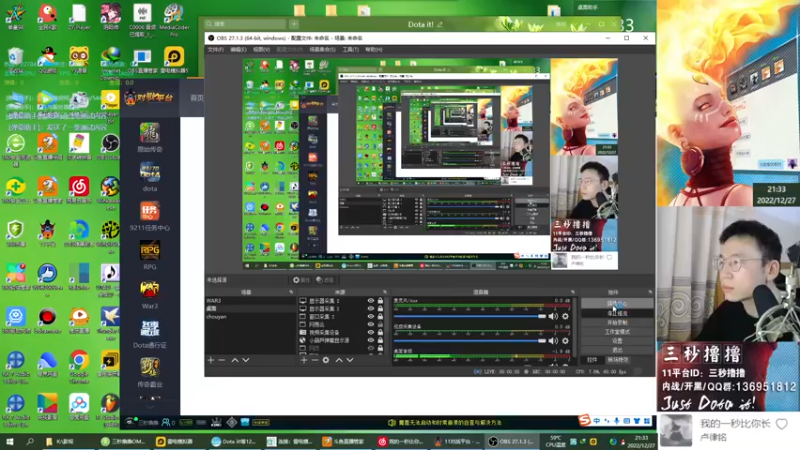This screenshot has width=800, height=450.
Task: Undock Scenes panel via header icon
Action: click(291, 292)
